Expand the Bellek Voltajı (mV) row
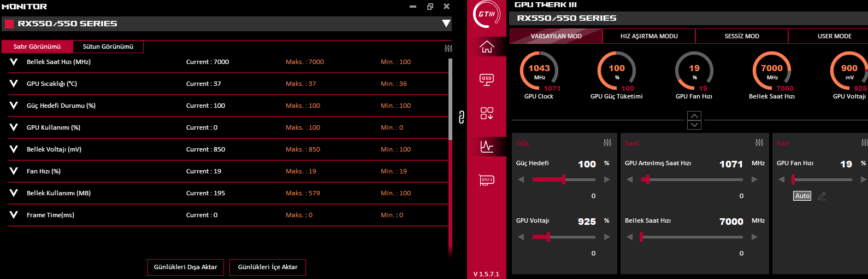Image resolution: width=868 pixels, height=279 pixels. pos(14,149)
